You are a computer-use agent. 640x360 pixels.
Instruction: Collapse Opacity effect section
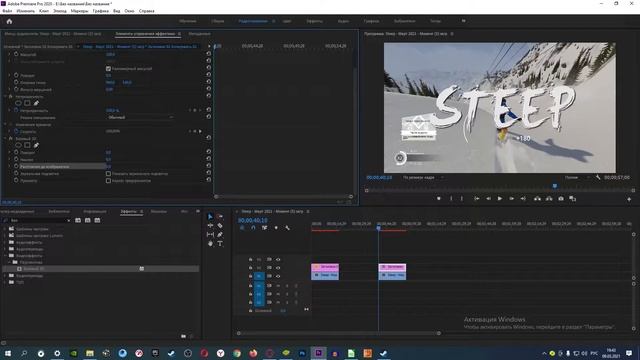6,97
